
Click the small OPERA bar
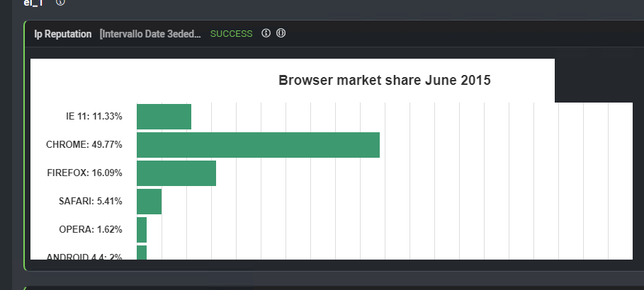click(142, 229)
